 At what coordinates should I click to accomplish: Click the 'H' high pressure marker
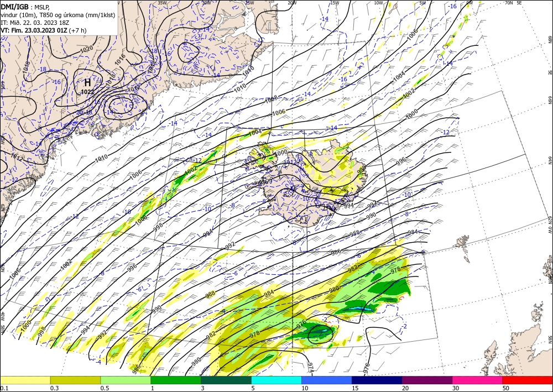pyautogui.click(x=87, y=83)
